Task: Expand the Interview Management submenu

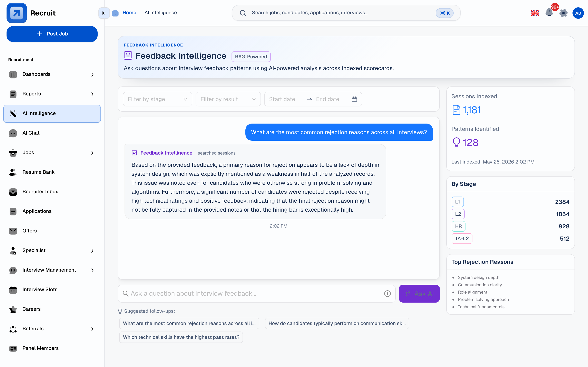Action: (x=92, y=270)
